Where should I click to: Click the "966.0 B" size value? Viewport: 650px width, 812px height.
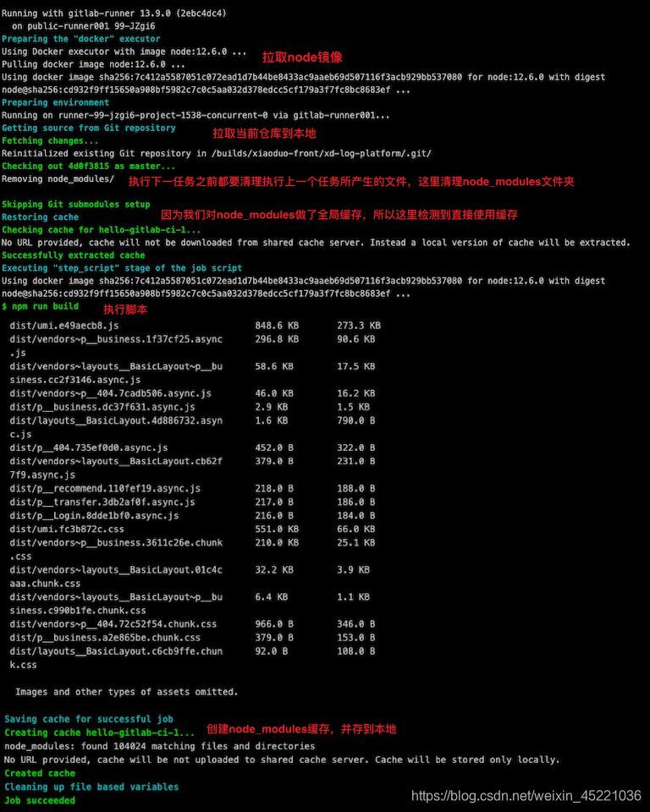click(x=274, y=624)
